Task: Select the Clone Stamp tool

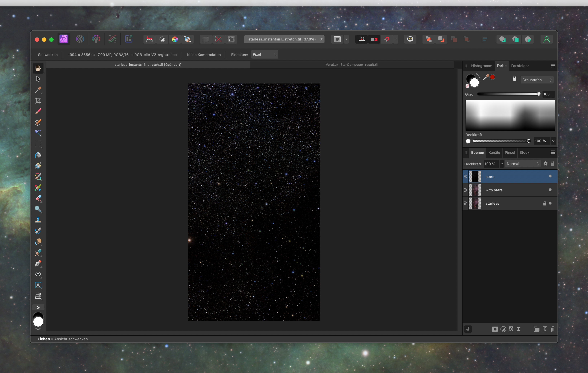Action: pyautogui.click(x=38, y=220)
